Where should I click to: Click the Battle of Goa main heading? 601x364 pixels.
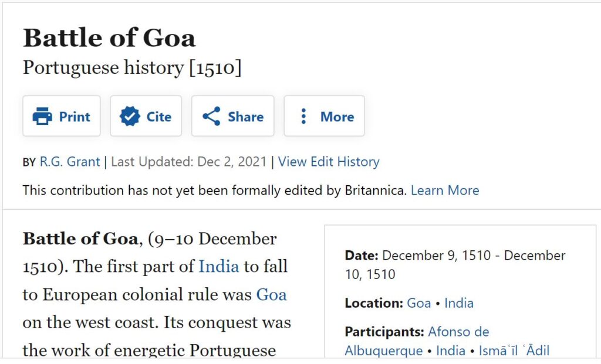click(x=109, y=38)
